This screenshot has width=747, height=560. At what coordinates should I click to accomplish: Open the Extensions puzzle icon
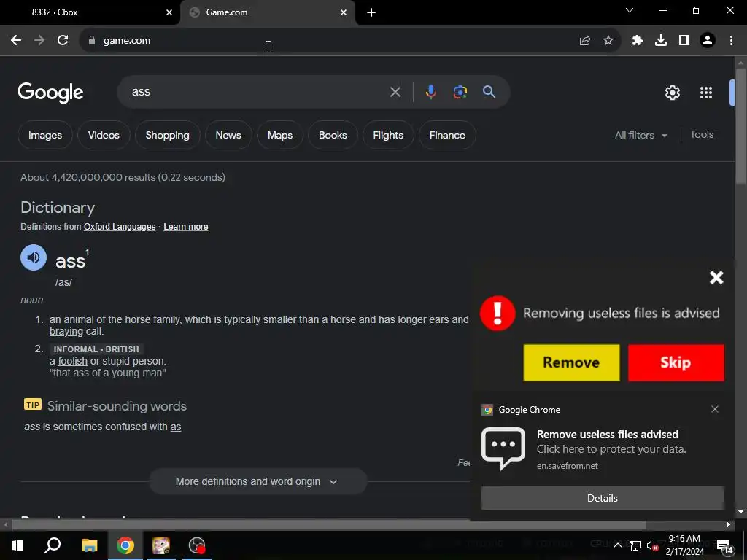click(x=638, y=41)
